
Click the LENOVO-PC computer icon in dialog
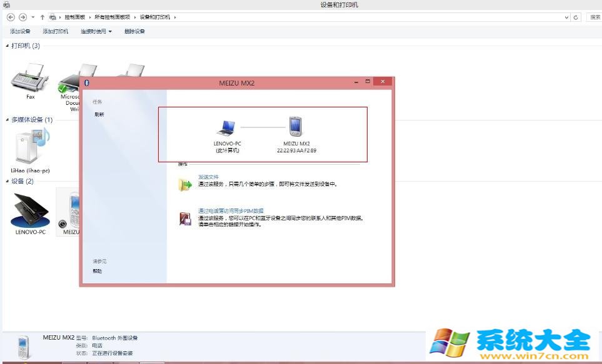click(x=226, y=127)
